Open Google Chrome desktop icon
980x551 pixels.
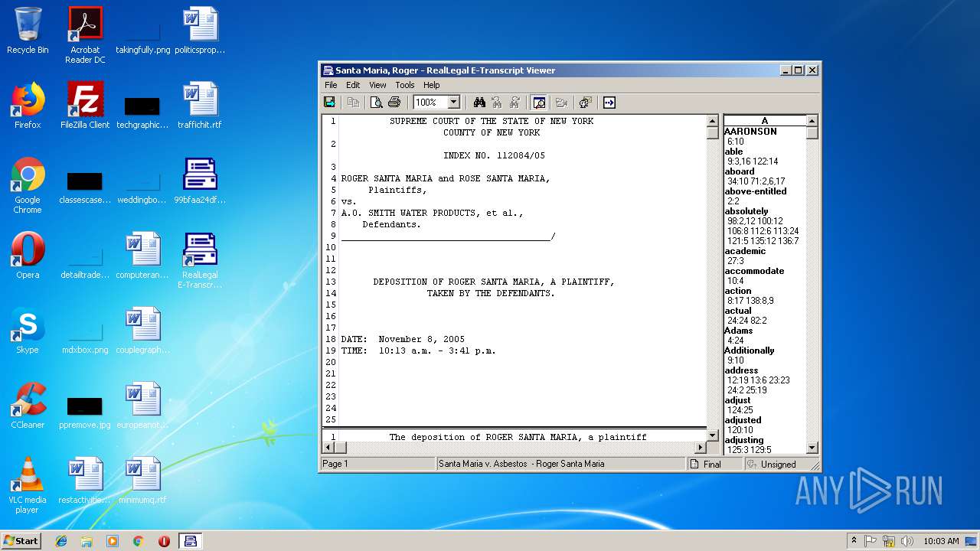point(28,186)
